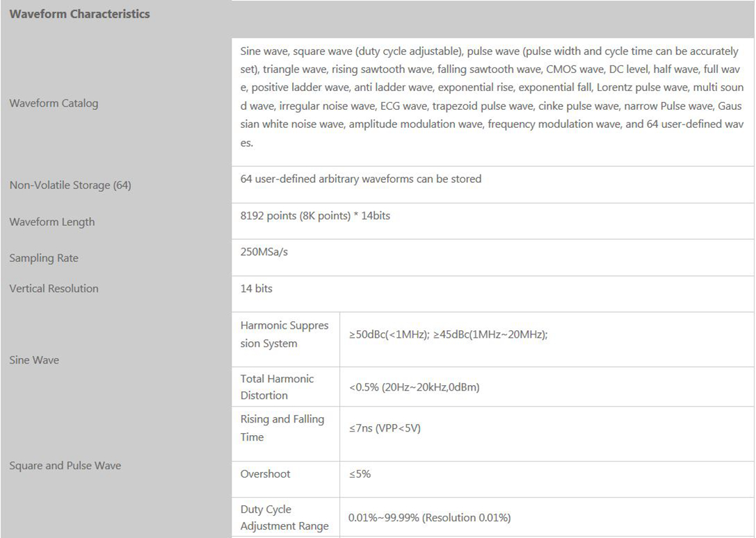
Task: Click the Square and Pulse Wave label
Action: click(x=65, y=466)
